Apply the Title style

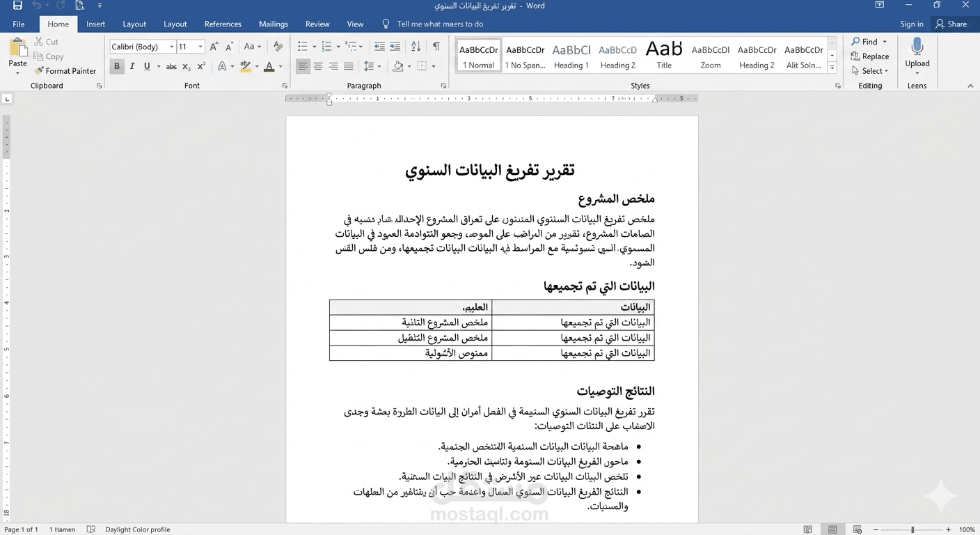tap(664, 56)
